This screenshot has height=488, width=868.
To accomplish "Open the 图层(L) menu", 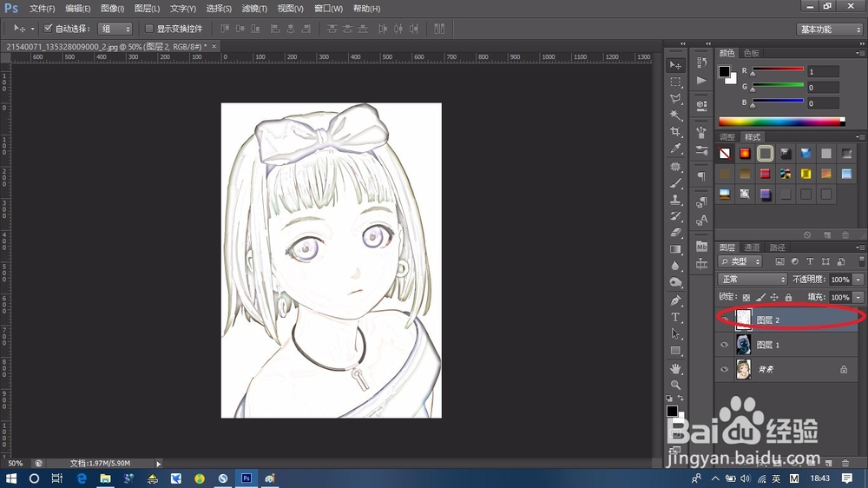I will point(148,9).
